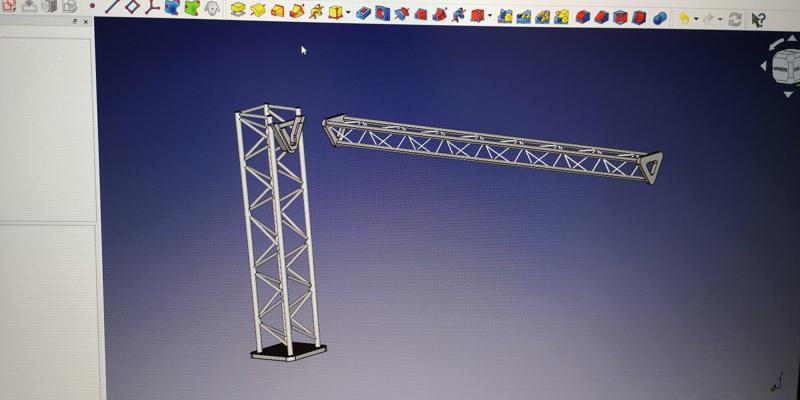Apply the Linear Pattern feature
The height and width of the screenshot is (400, 800).
523,16
